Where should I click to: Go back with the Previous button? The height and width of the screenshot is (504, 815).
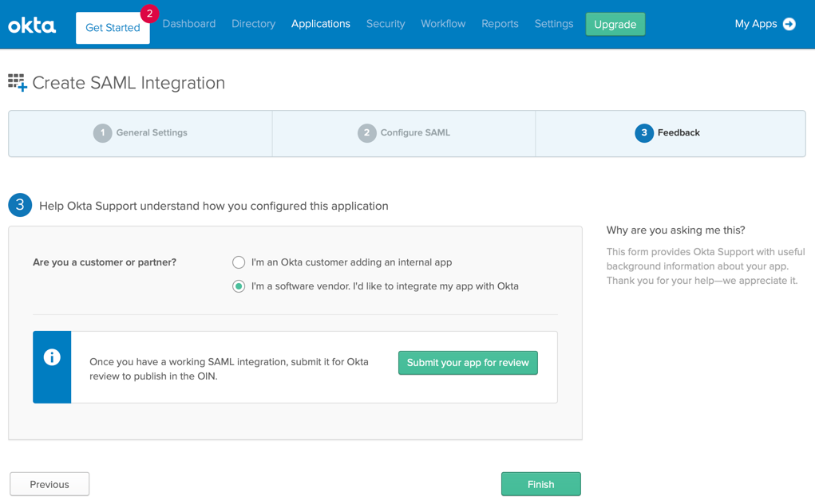coord(49,484)
